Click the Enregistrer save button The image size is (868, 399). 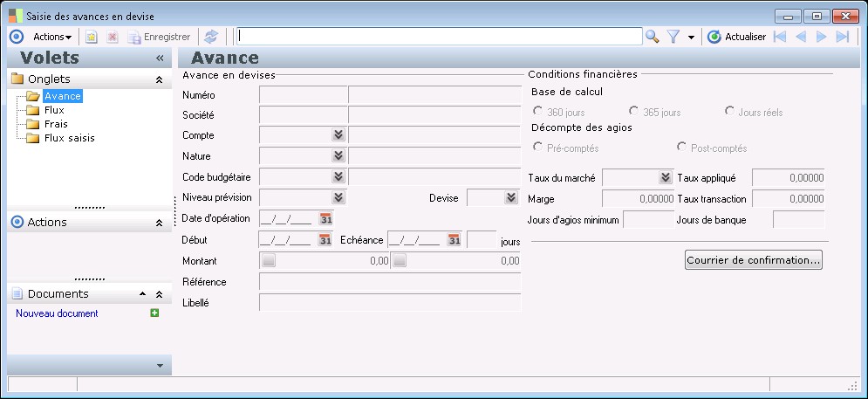(160, 38)
